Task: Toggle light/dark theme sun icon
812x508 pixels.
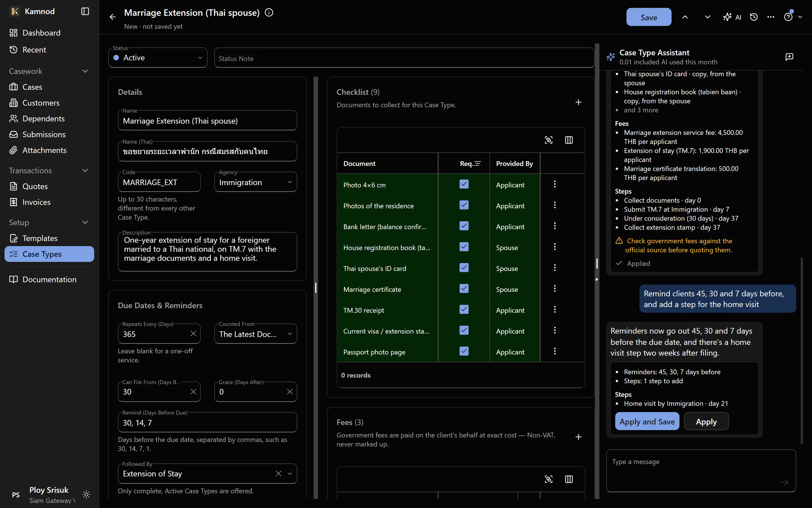Action: coord(86,494)
